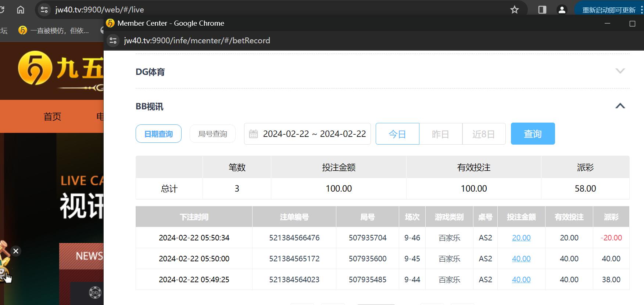The image size is (644, 305).
Task: Click round number 507935600
Action: (368, 258)
